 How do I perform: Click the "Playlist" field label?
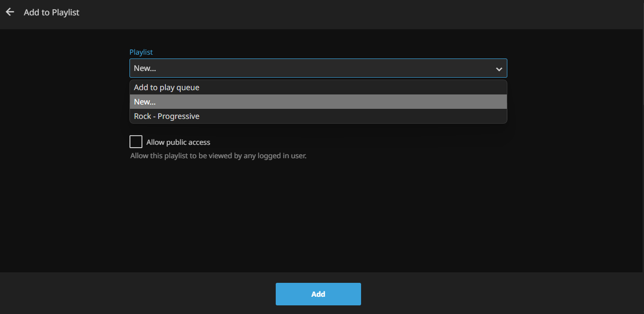(141, 52)
